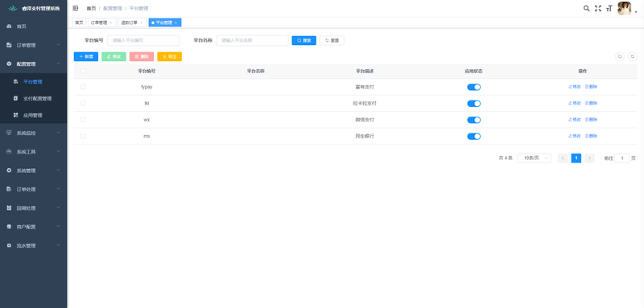Screen dimensions: 644x308
Task: Disable the status switch for wx
Action: (473, 120)
